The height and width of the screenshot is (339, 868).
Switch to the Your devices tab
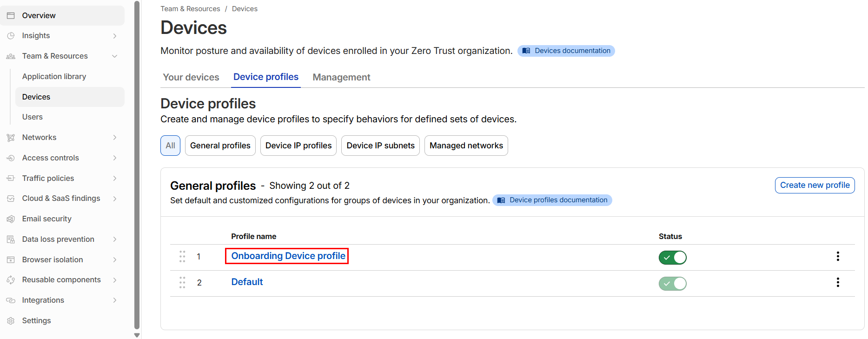191,77
